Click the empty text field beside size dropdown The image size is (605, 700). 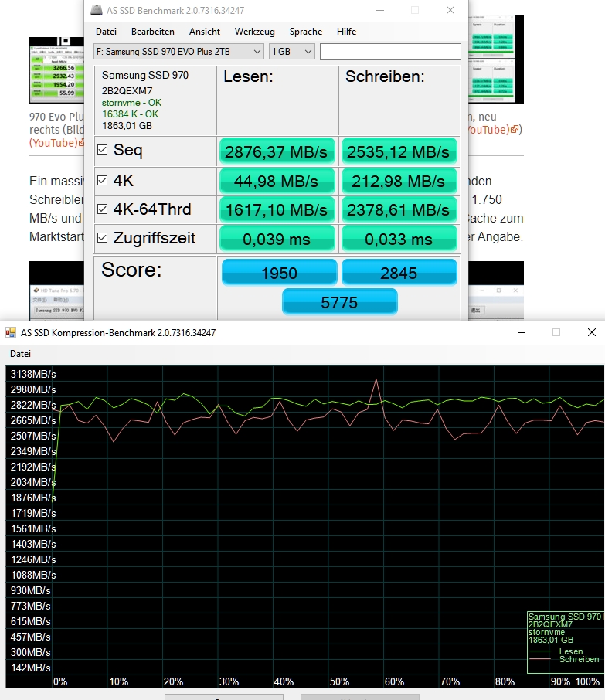[x=390, y=52]
